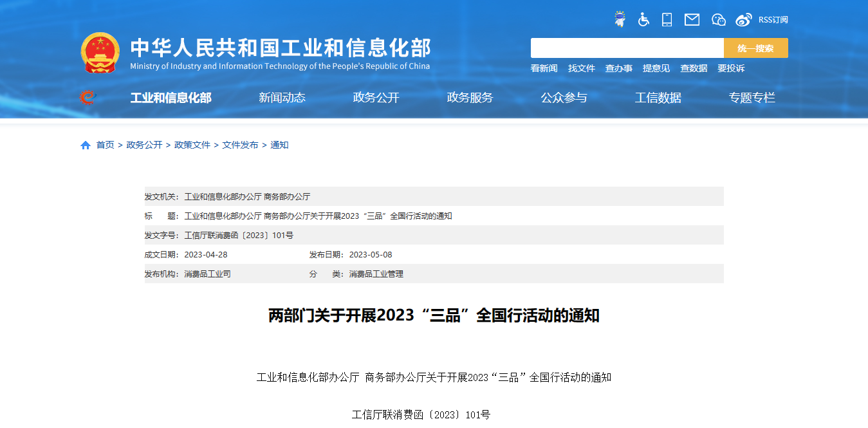
Task: Open the Weibo icon link
Action: (x=743, y=19)
